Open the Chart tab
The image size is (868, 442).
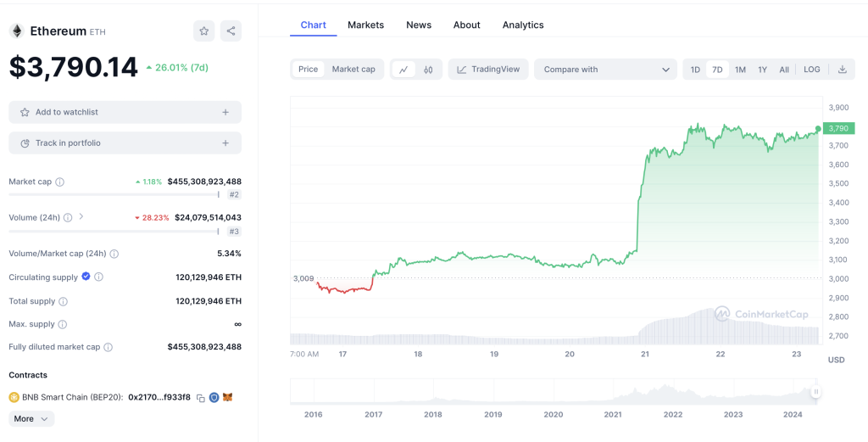pyautogui.click(x=314, y=25)
